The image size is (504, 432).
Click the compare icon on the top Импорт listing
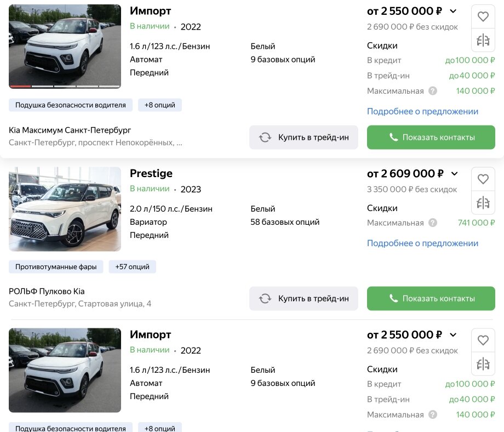483,39
